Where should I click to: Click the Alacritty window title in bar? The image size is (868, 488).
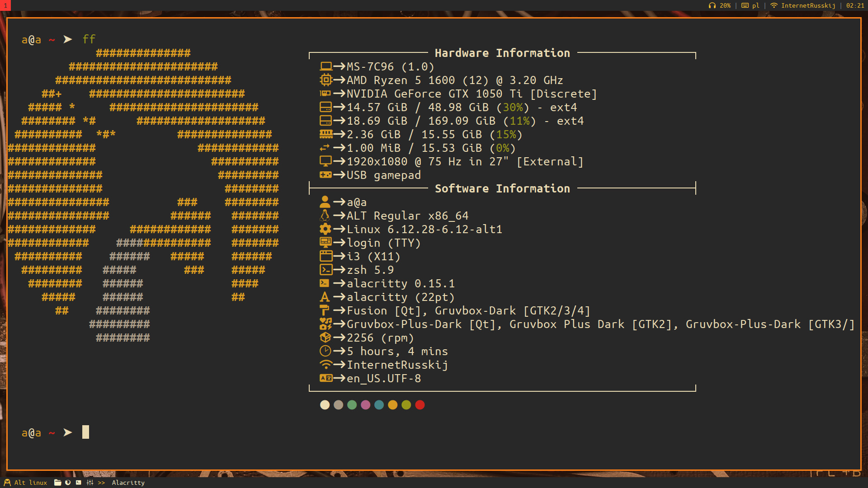[128, 483]
